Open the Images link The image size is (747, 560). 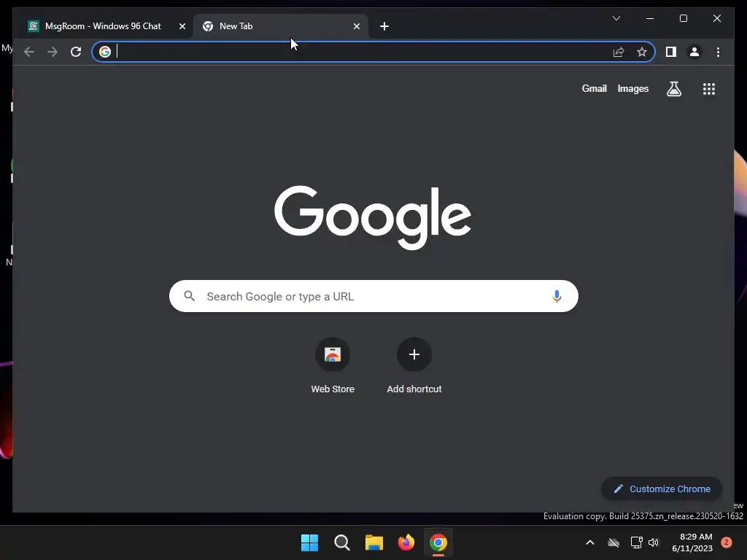(632, 88)
